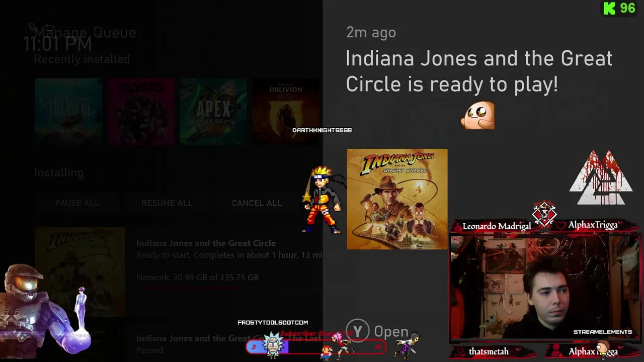Click the STREAMELEMENTS watermark text
The width and height of the screenshot is (644, 362).
point(603,332)
